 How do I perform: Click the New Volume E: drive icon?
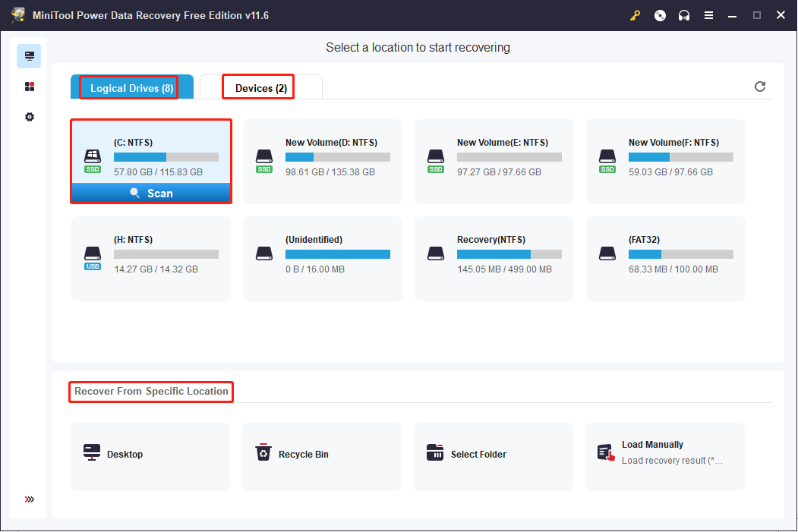point(436,161)
